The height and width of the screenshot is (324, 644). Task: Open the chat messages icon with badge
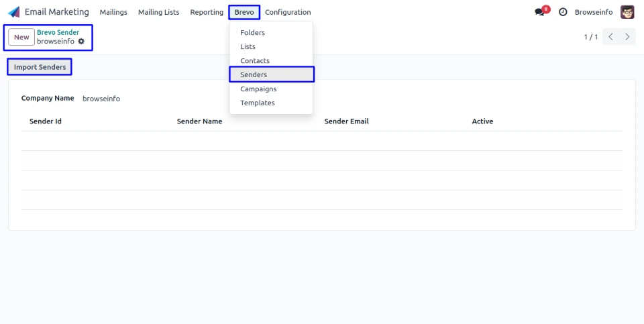click(x=540, y=12)
